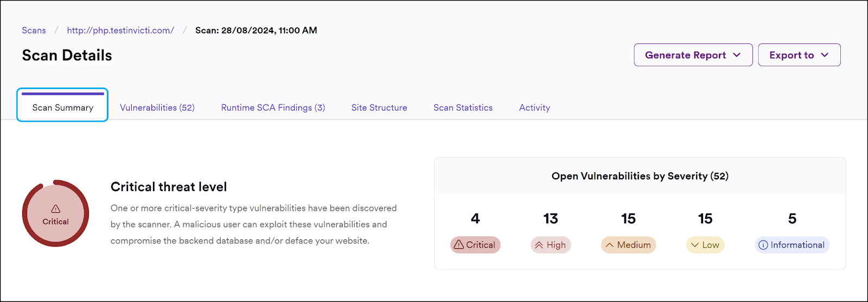The width and height of the screenshot is (868, 302).
Task: Click the info icon in Informational badge
Action: pyautogui.click(x=763, y=245)
